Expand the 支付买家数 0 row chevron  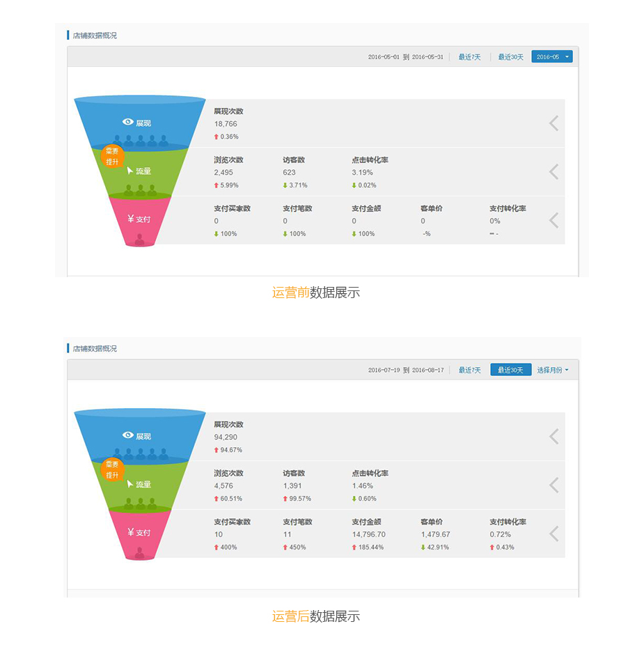click(554, 220)
